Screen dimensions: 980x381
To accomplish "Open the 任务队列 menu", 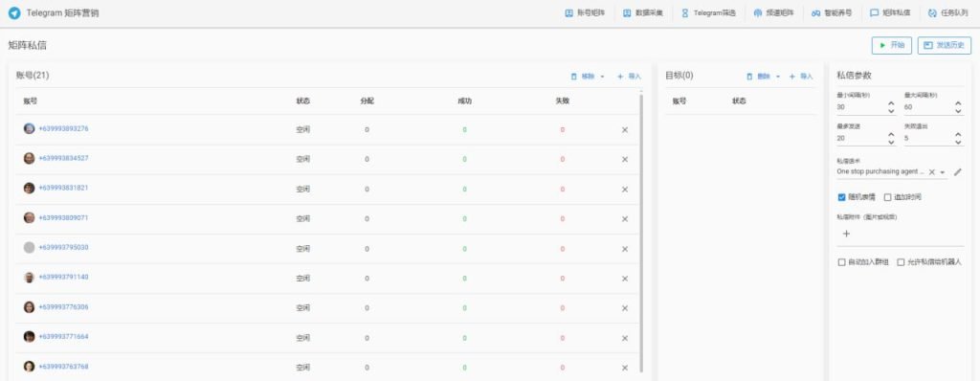I will click(947, 13).
